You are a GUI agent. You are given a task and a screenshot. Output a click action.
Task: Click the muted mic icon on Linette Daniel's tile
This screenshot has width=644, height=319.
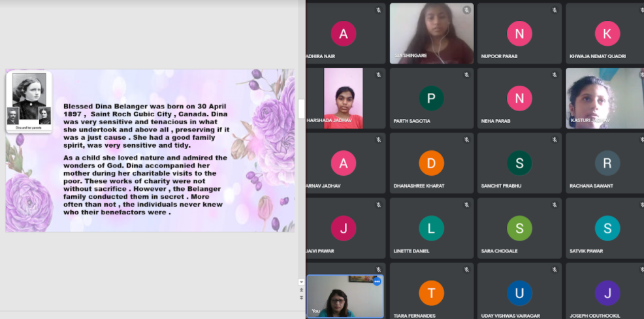tap(466, 205)
